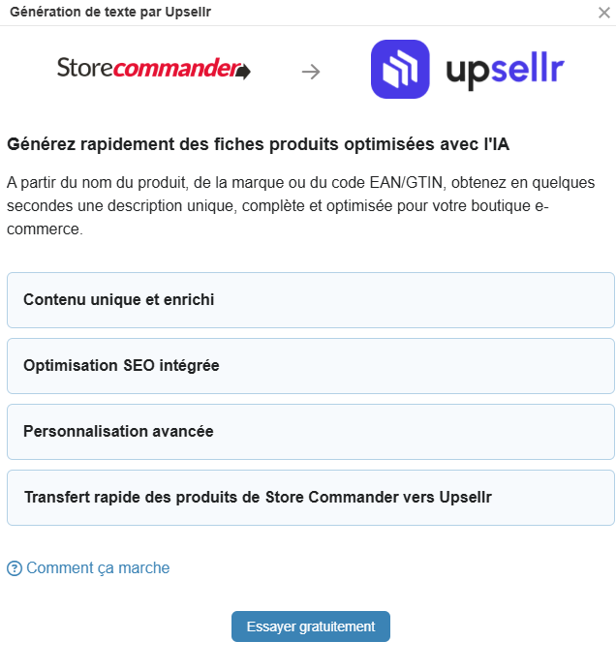This screenshot has height=672, width=616.
Task: Expand 'Transfert rapide des produits' panel
Action: [311, 498]
